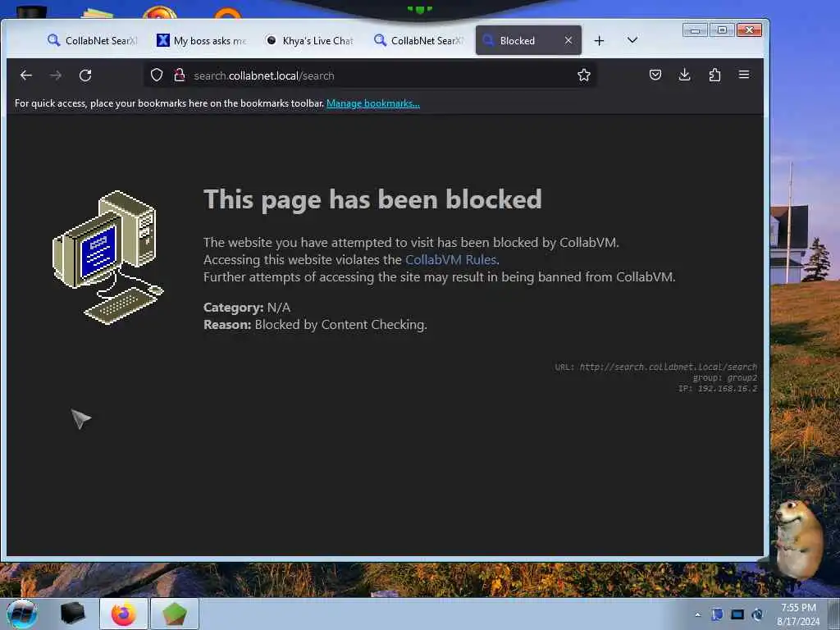This screenshot has height=630, width=840.
Task: Click the Firefox taskbar button
Action: pyautogui.click(x=124, y=614)
